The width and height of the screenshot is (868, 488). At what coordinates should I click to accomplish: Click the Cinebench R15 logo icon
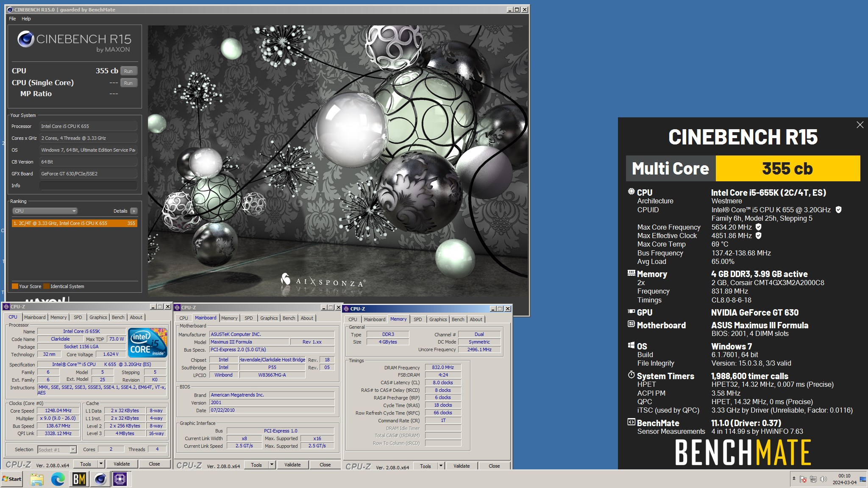25,39
